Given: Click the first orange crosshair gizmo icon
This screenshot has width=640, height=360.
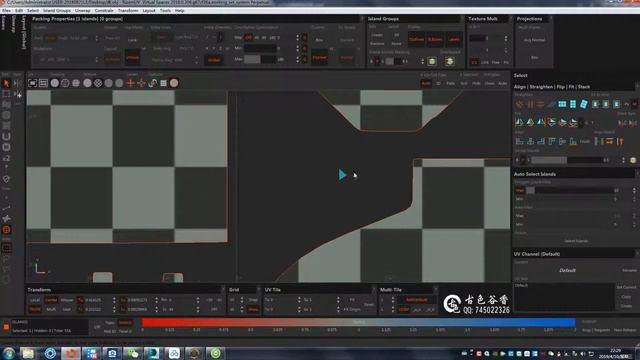Looking at the screenshot, I should [130, 83].
